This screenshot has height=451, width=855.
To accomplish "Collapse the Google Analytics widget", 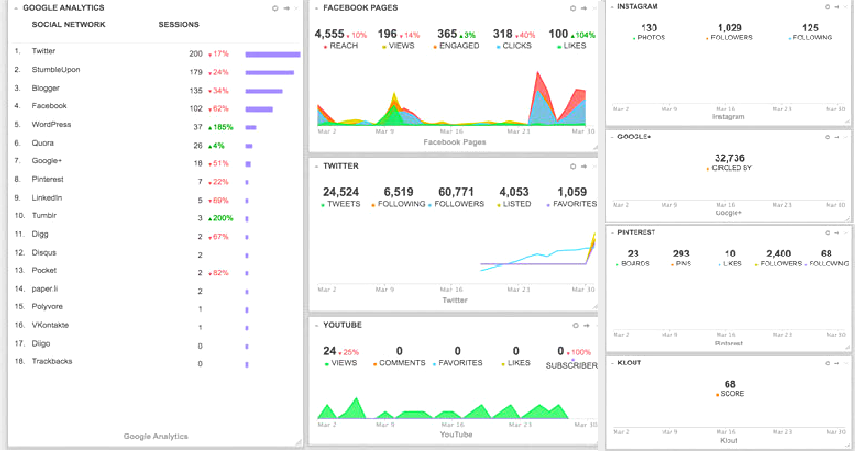I will point(16,8).
